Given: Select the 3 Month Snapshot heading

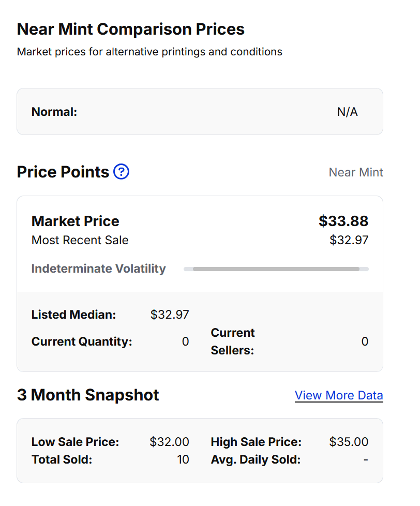Looking at the screenshot, I should point(88,395).
